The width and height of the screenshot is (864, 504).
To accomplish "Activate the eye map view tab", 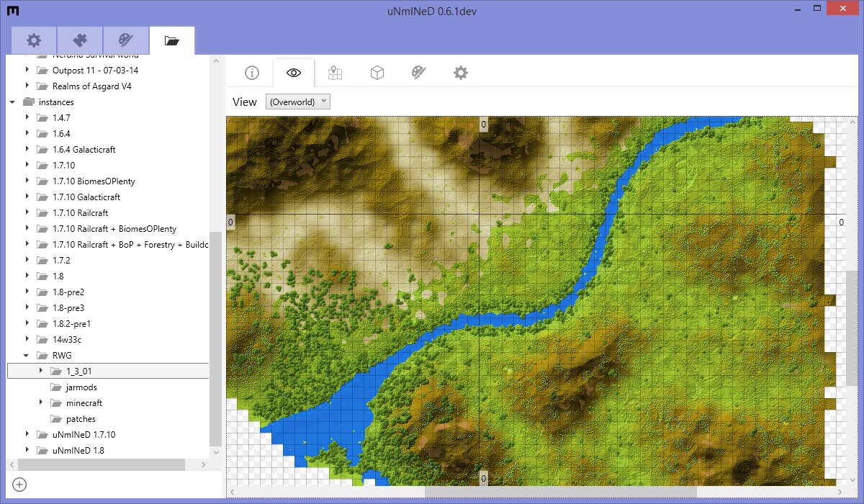I will point(292,72).
